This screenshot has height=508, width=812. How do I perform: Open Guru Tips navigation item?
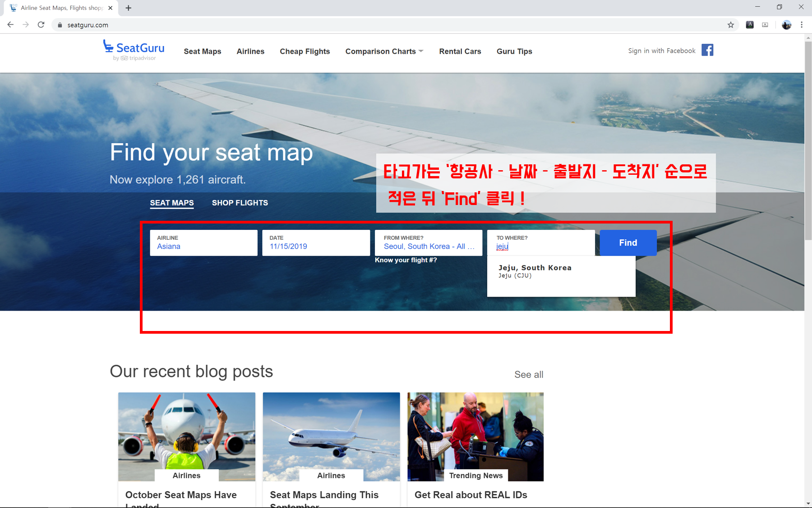[x=514, y=51]
